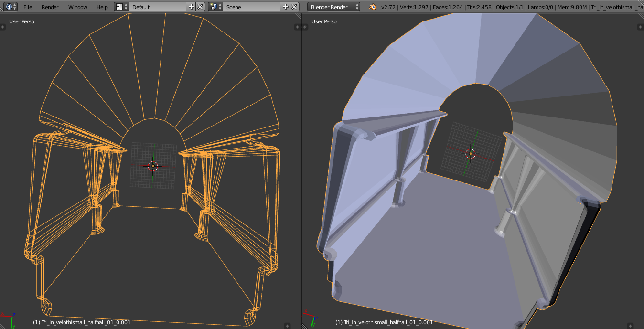Click the Blender logo splash icon

372,7
